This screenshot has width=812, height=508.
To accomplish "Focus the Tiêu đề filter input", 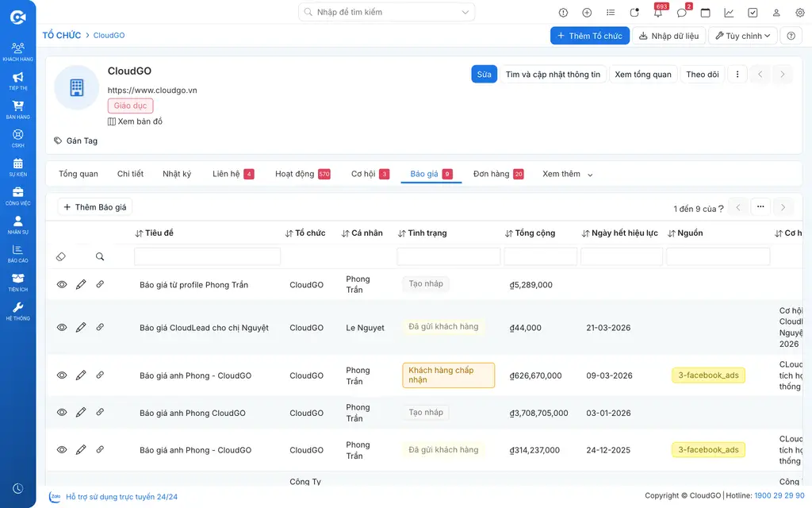I will (207, 256).
